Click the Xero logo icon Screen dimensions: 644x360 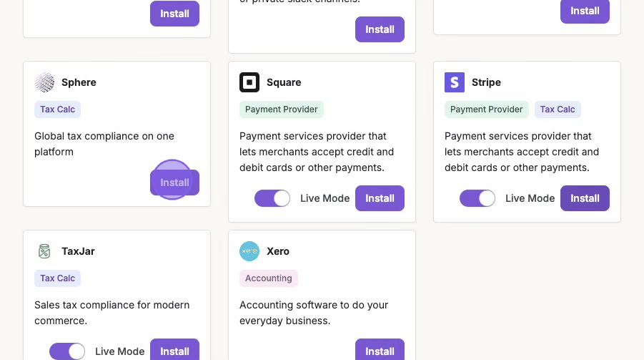click(249, 251)
